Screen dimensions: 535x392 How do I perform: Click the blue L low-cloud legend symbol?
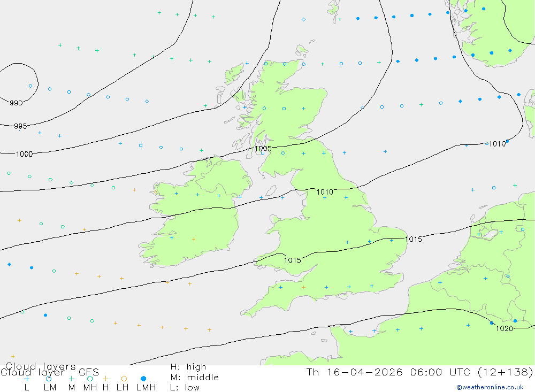(27, 379)
